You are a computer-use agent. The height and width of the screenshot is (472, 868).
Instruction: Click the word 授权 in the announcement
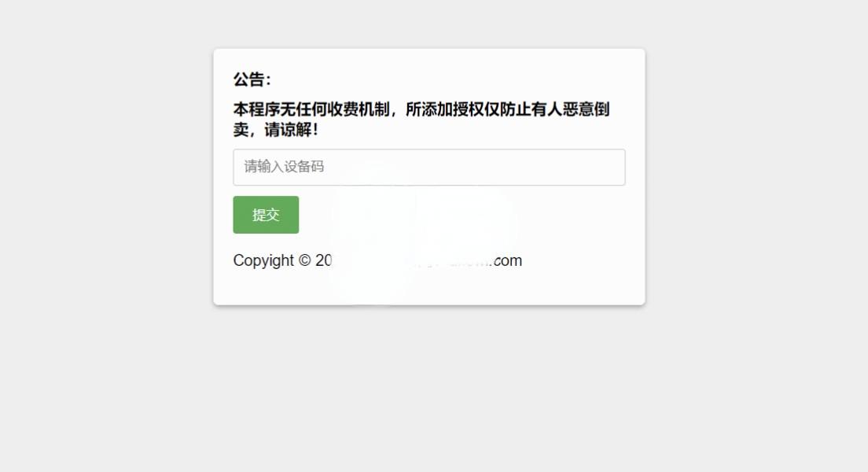(x=469, y=109)
